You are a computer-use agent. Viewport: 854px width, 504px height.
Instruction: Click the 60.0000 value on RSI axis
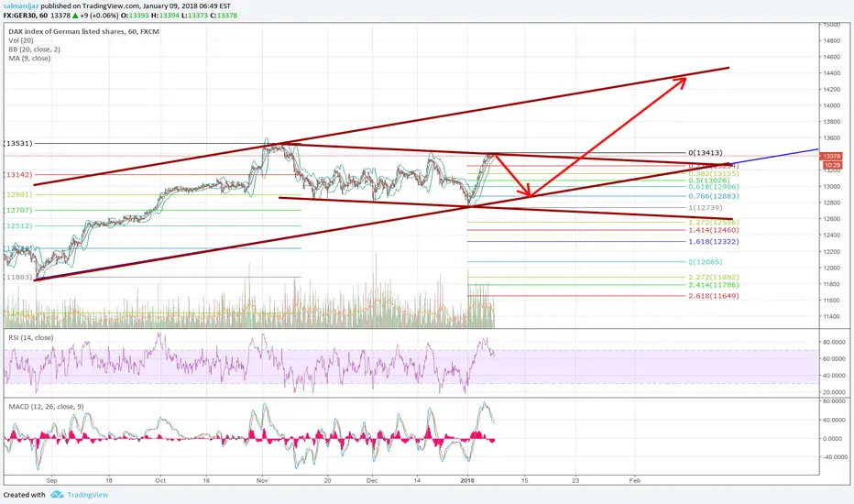click(834, 359)
